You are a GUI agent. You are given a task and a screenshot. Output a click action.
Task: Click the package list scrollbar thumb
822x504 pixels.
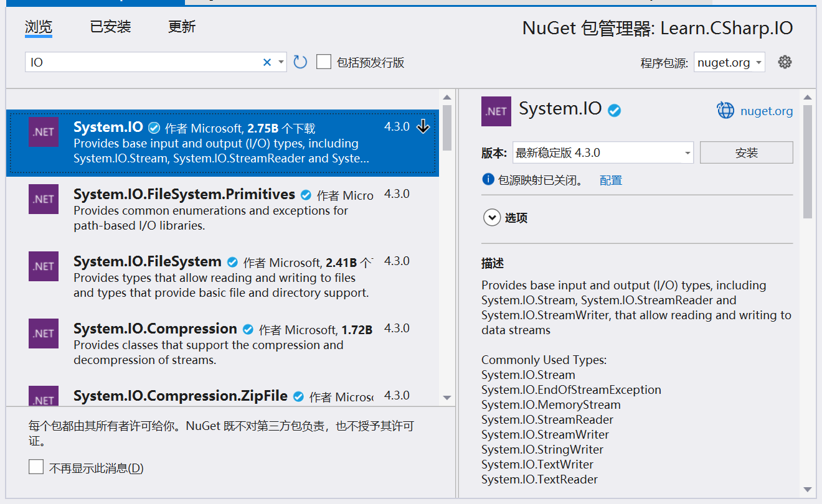tap(446, 128)
